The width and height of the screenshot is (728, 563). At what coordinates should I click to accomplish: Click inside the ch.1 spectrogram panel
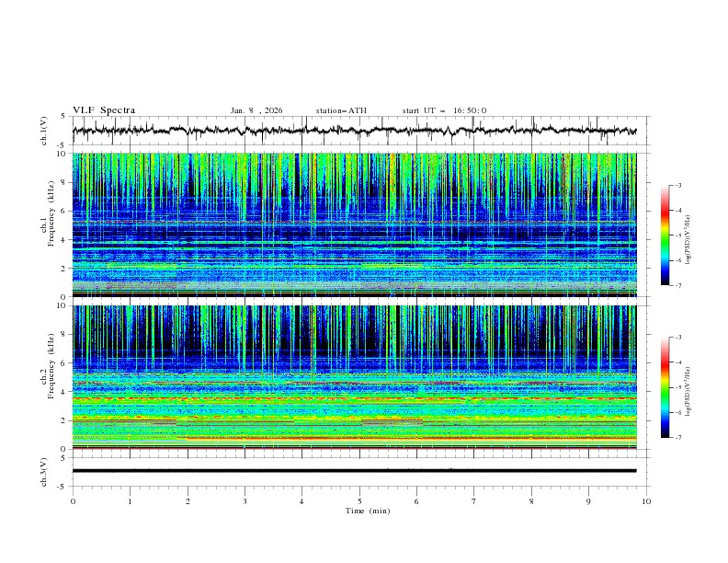(354, 224)
